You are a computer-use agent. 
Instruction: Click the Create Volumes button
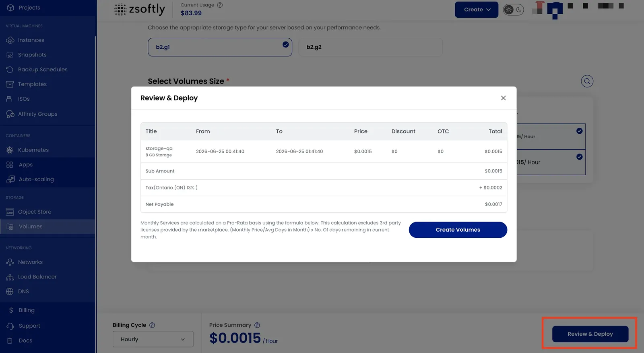point(458,230)
